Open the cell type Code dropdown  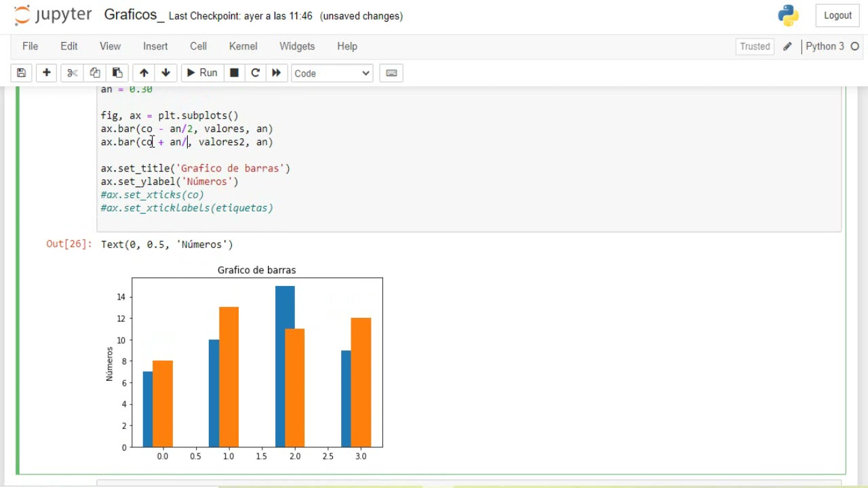pyautogui.click(x=332, y=73)
